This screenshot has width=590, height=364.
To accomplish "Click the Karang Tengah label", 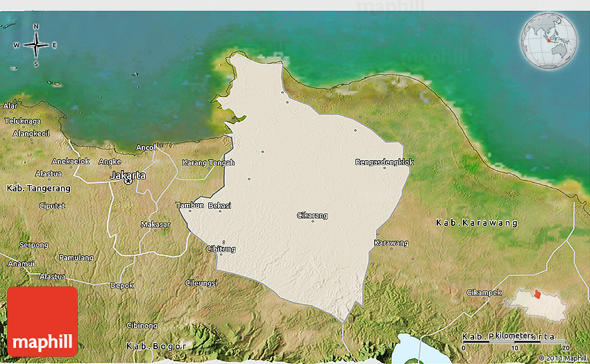I will click(208, 163).
